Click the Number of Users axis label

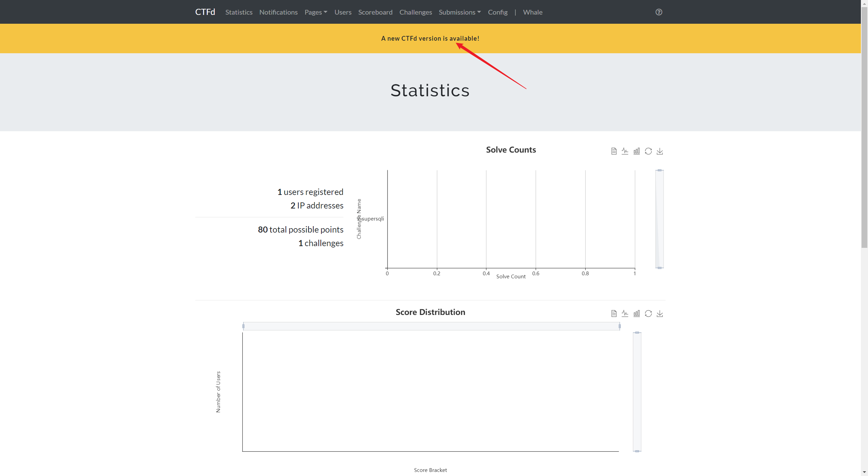point(218,392)
